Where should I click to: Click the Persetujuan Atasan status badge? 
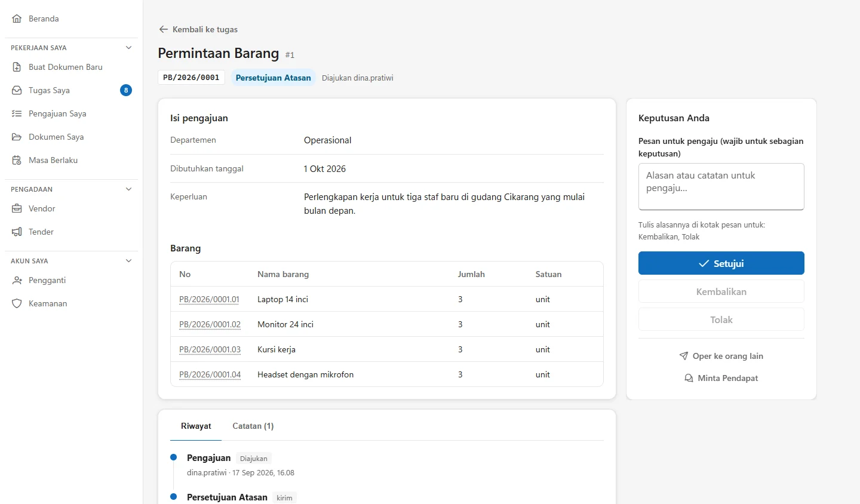[273, 78]
